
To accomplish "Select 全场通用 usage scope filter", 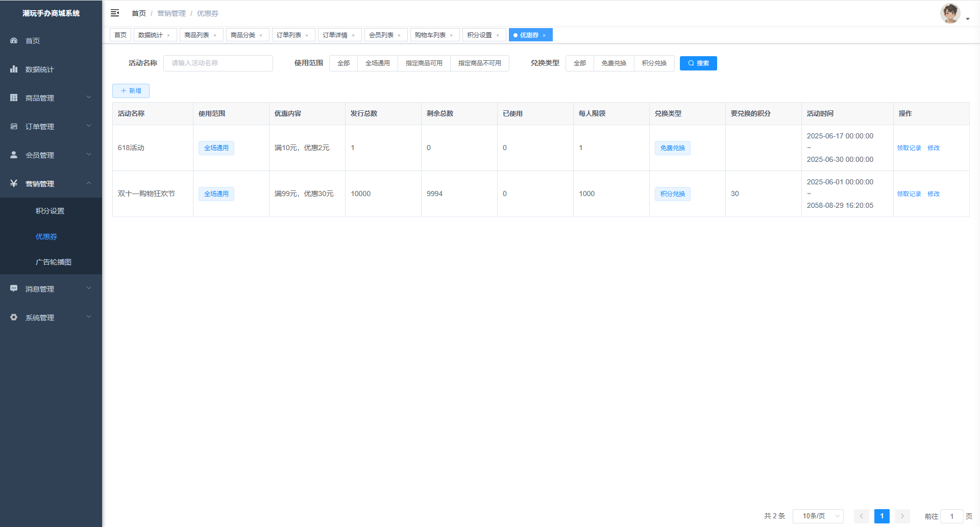I will point(377,63).
